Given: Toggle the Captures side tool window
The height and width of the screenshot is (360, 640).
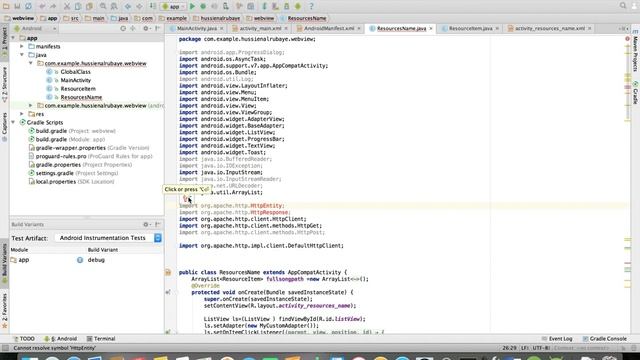Looking at the screenshot, I should tap(4, 127).
